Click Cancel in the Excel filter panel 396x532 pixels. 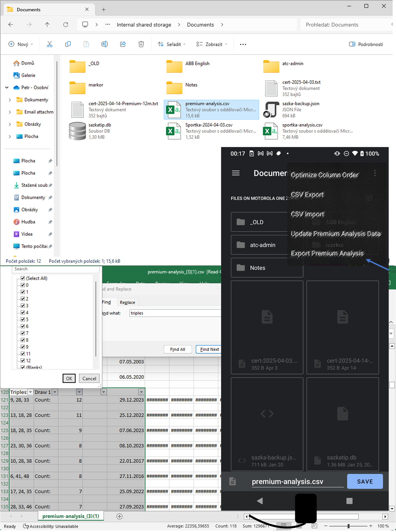click(89, 378)
